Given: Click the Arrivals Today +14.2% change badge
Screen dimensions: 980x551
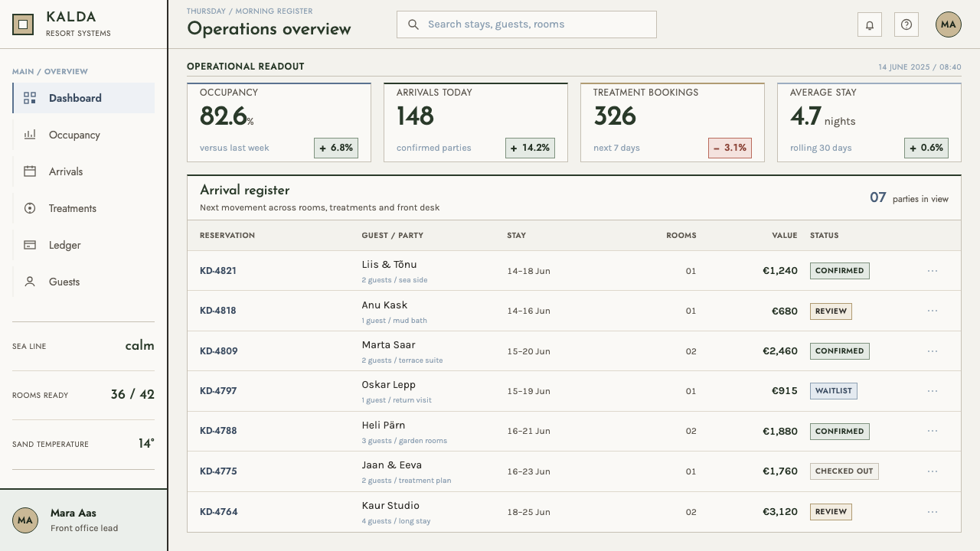Looking at the screenshot, I should pos(530,148).
